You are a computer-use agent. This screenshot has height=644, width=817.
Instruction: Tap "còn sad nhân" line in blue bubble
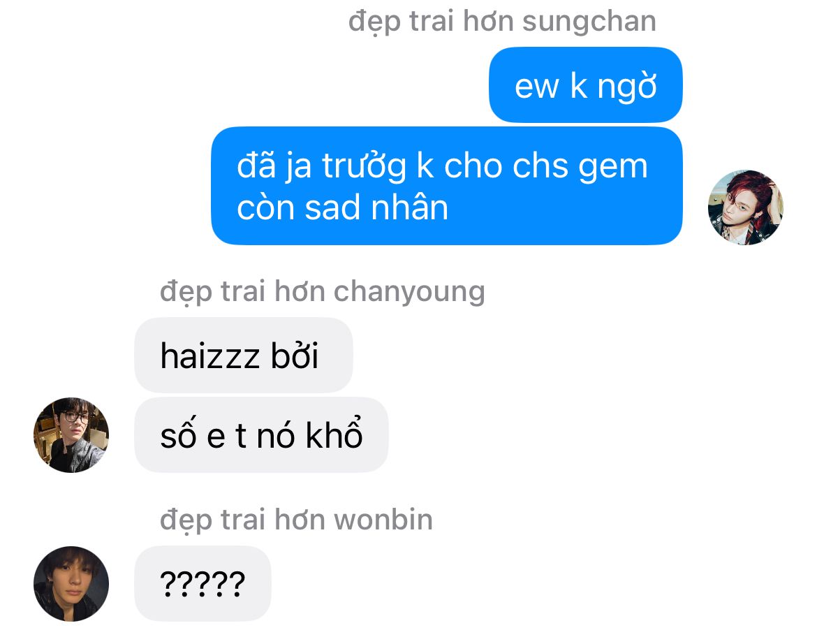click(x=342, y=207)
